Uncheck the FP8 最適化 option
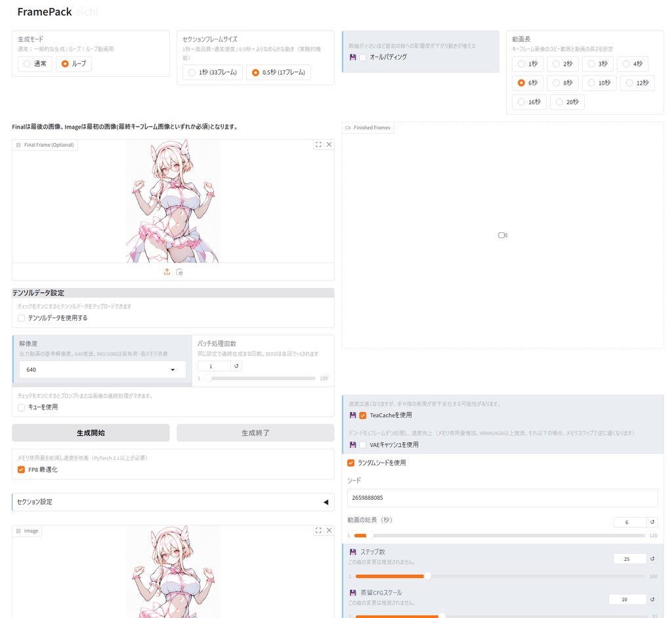 [22, 470]
